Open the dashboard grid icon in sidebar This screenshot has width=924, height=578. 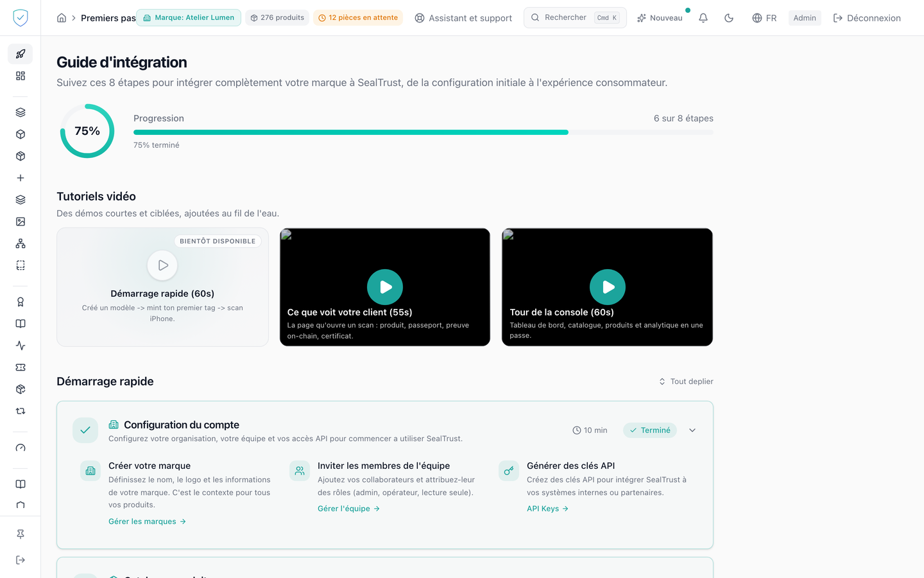(x=21, y=76)
